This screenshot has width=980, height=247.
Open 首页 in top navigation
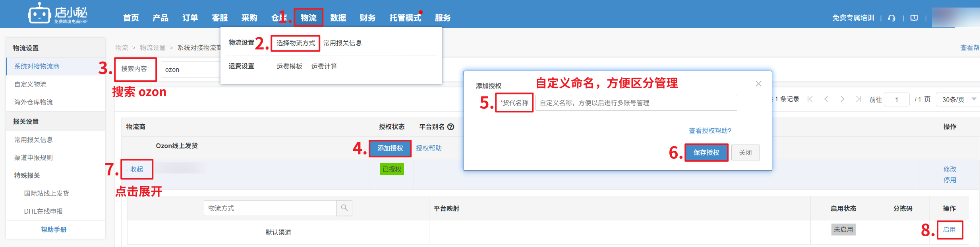pyautogui.click(x=131, y=18)
